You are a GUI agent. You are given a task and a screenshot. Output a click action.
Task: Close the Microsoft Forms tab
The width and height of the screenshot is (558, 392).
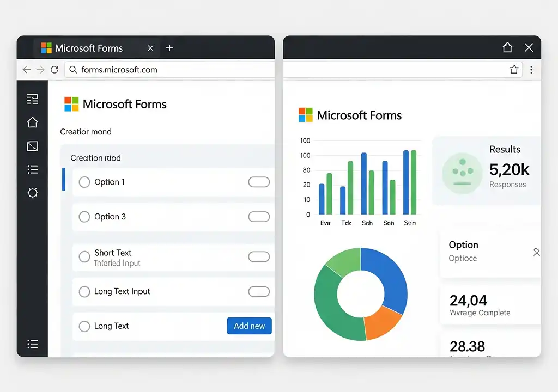(150, 48)
